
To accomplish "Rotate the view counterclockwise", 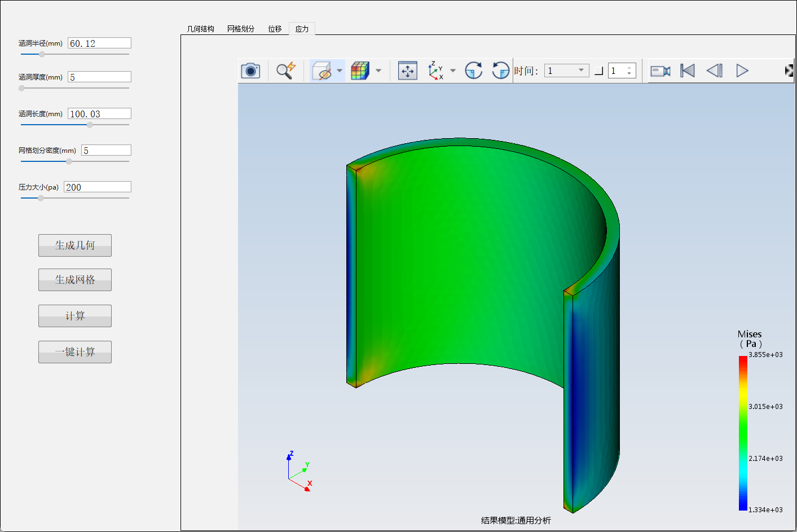I will 500,71.
